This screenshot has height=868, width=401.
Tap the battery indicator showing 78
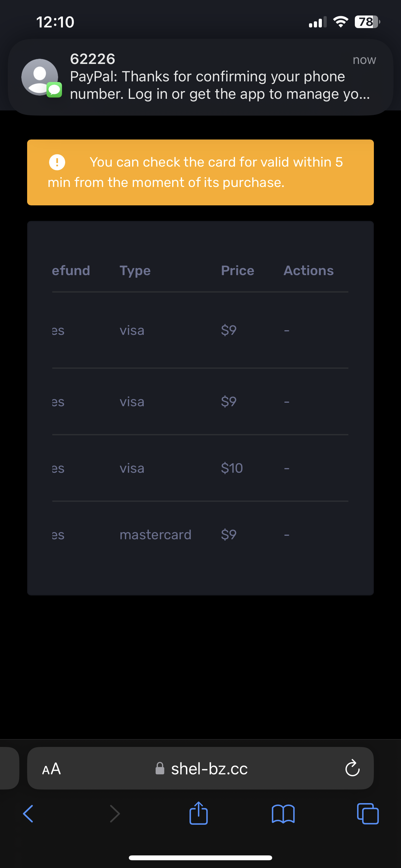(x=367, y=22)
